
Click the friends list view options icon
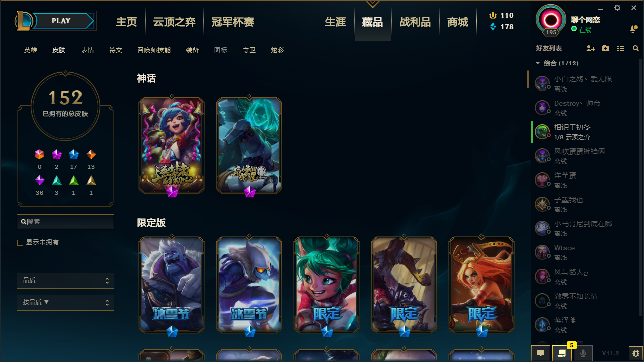(x=621, y=48)
